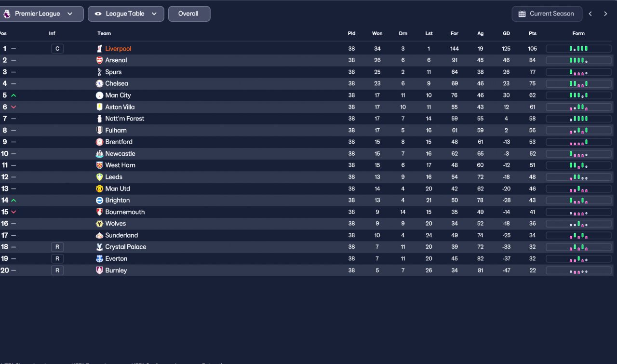
Task: Go to the next season arrow
Action: click(605, 14)
